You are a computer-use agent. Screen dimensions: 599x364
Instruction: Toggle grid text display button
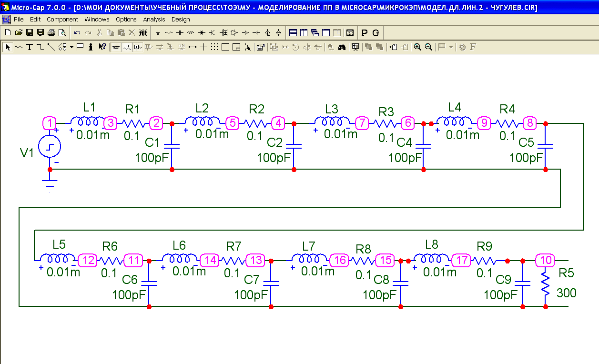click(x=116, y=47)
